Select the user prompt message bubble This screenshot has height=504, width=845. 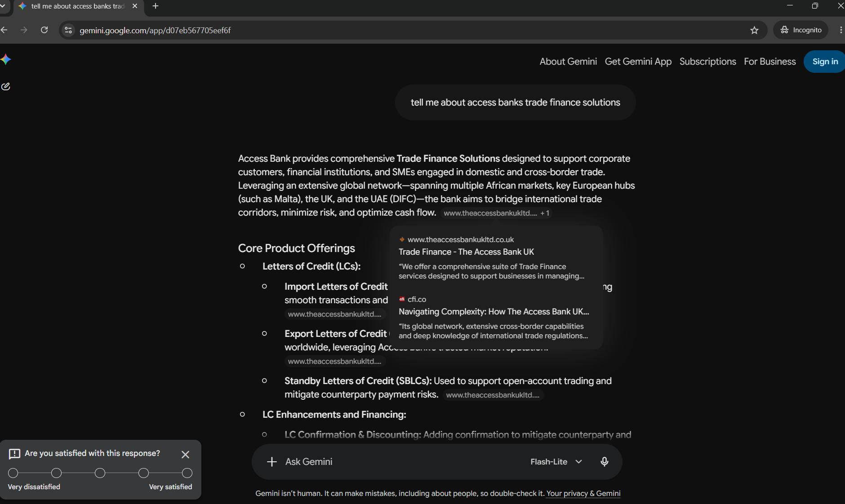click(515, 102)
